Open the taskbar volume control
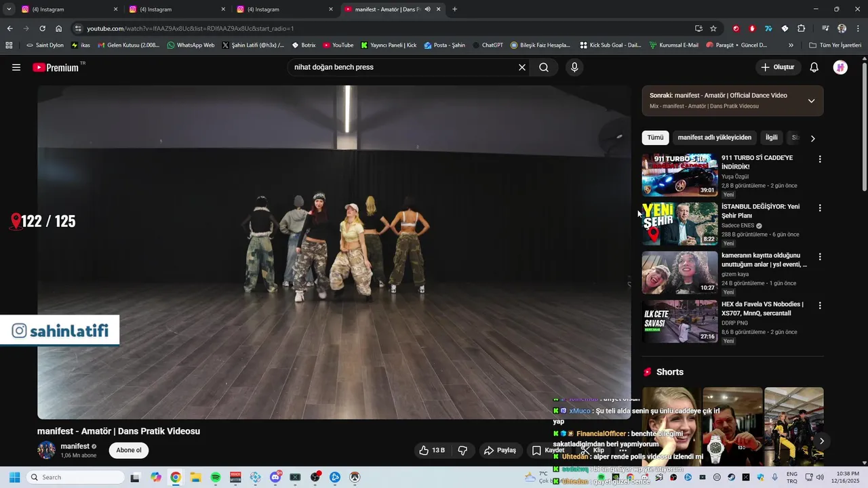Image resolution: width=868 pixels, height=488 pixels. point(820,477)
